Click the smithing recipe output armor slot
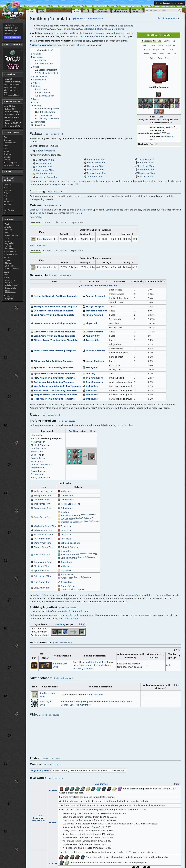This screenshot has width=186, height=868. click(x=82, y=632)
